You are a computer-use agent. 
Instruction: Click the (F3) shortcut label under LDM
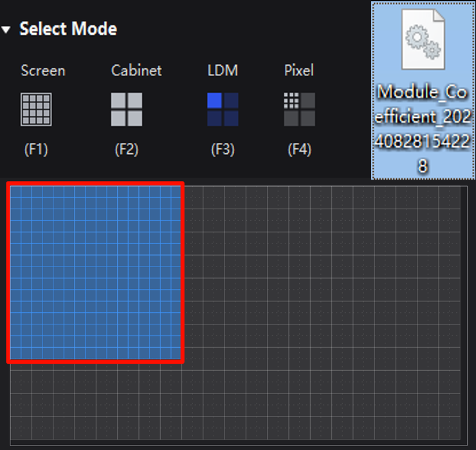[x=223, y=150]
